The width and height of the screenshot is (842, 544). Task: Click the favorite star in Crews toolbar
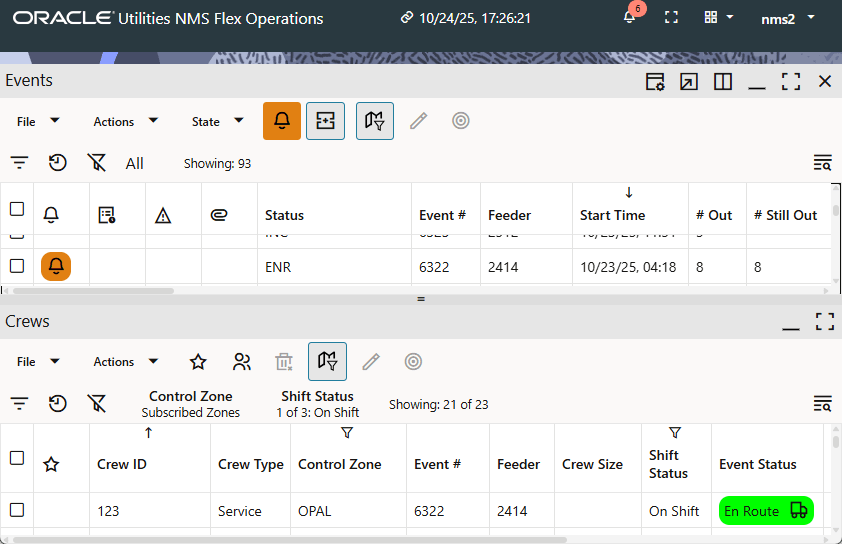[x=198, y=361]
